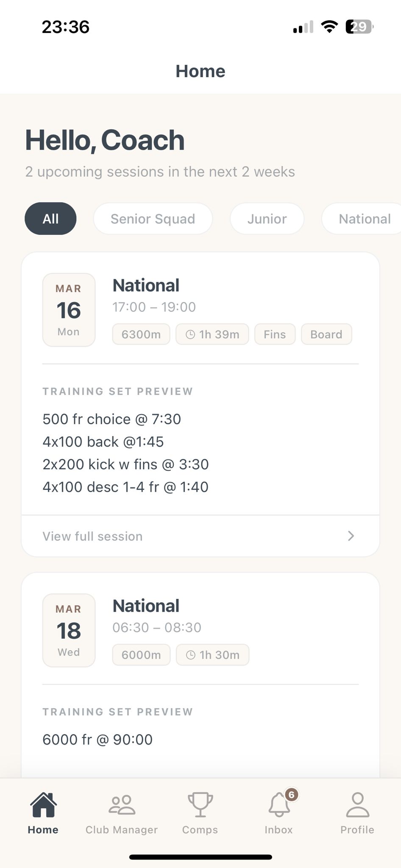This screenshot has height=868, width=401.
Task: Select the Senior Squad filter
Action: [153, 219]
